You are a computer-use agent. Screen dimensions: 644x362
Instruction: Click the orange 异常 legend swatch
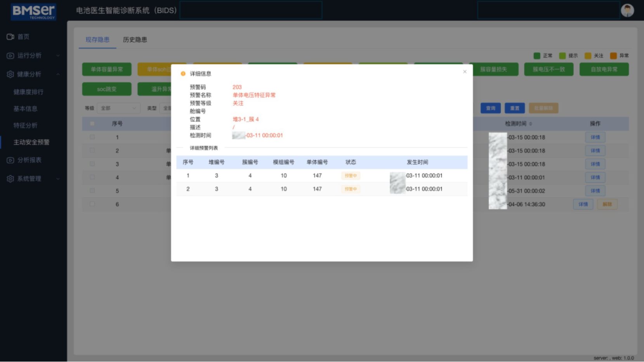[613, 56]
